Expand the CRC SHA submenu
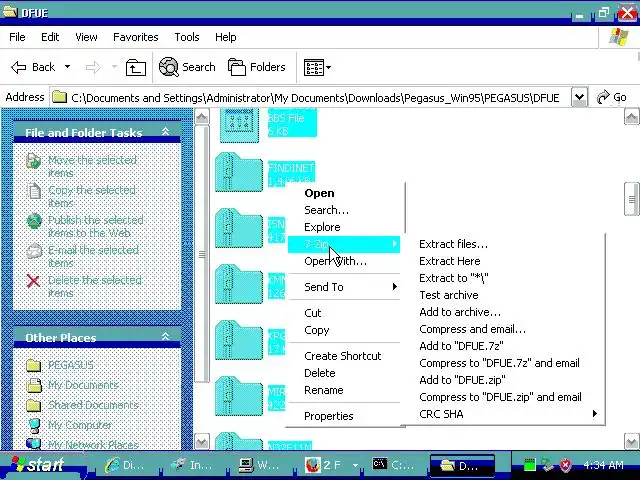 pyautogui.click(x=504, y=414)
